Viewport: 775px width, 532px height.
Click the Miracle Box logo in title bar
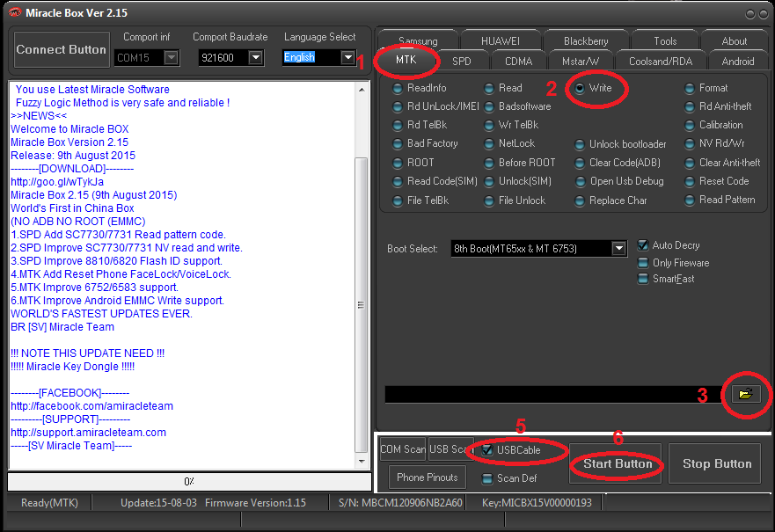tap(15, 12)
